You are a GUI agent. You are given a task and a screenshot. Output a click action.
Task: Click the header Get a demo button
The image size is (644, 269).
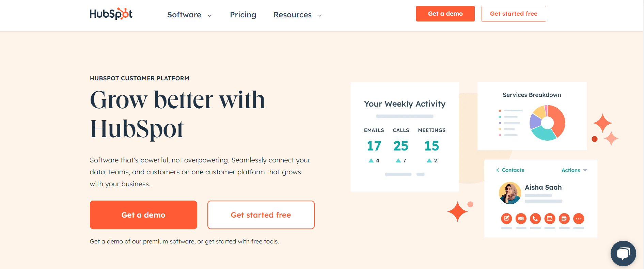click(x=445, y=14)
